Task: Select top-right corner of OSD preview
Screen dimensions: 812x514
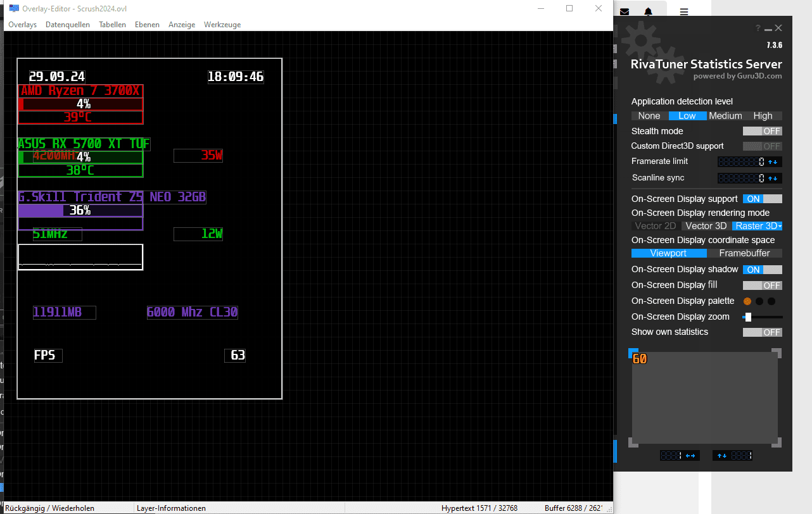Action: click(x=777, y=353)
